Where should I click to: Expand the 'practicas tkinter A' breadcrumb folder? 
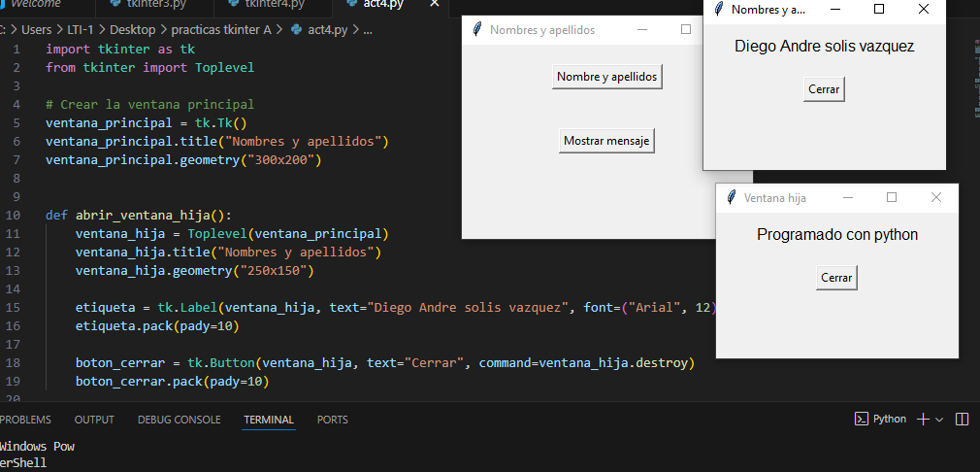(222, 29)
